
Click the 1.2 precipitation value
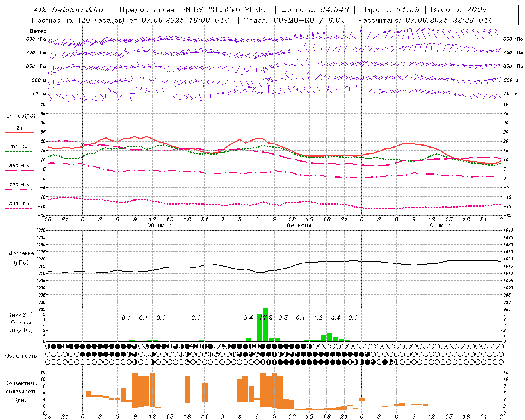coord(318,318)
